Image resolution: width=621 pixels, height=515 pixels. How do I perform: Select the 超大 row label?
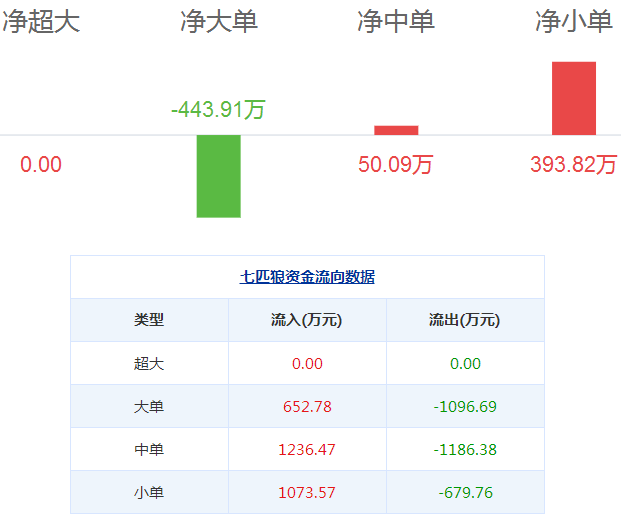pos(149,363)
